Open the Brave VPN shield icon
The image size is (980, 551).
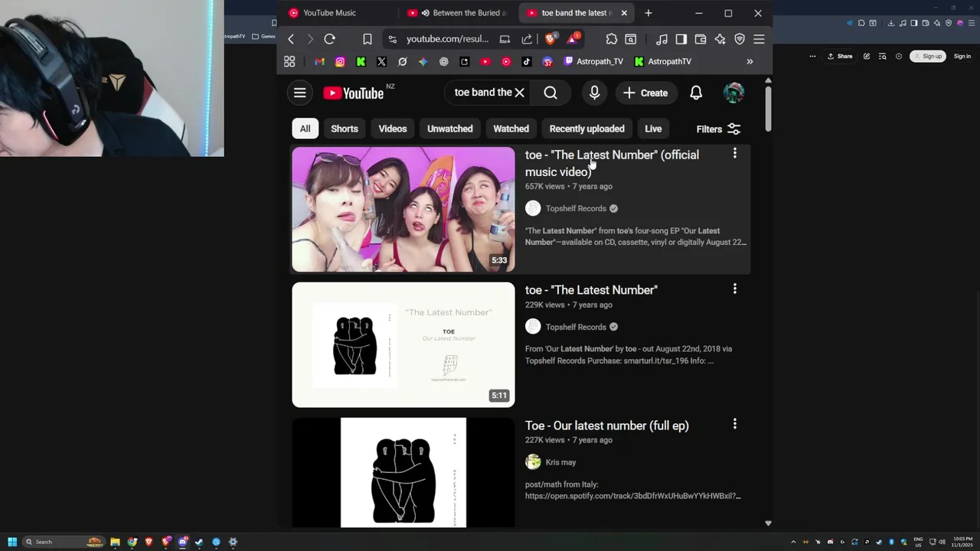pyautogui.click(x=740, y=39)
